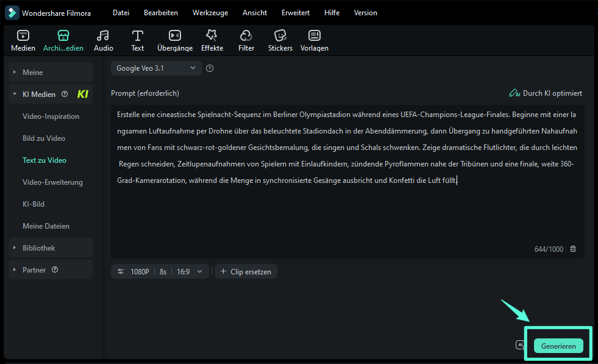598x364 pixels.
Task: Click Durch KI optimiert
Action: click(546, 93)
